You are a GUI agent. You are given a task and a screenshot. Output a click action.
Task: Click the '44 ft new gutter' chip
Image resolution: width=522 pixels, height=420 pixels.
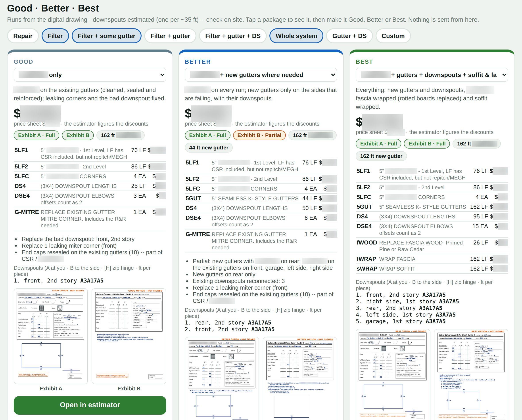tap(208, 148)
